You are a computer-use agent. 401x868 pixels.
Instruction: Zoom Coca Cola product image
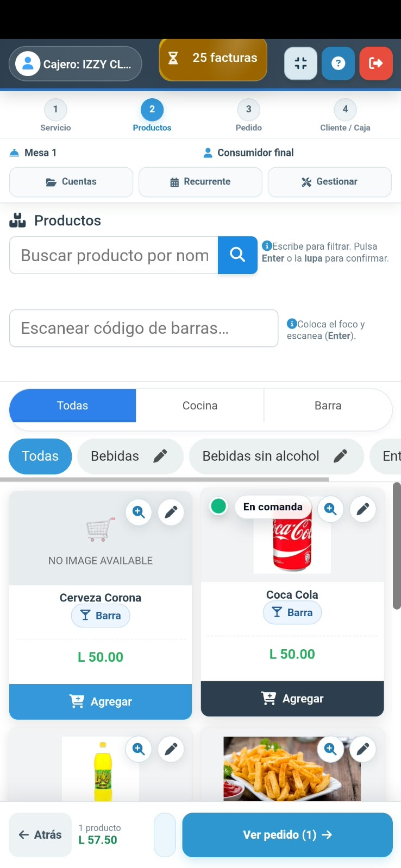(x=330, y=509)
